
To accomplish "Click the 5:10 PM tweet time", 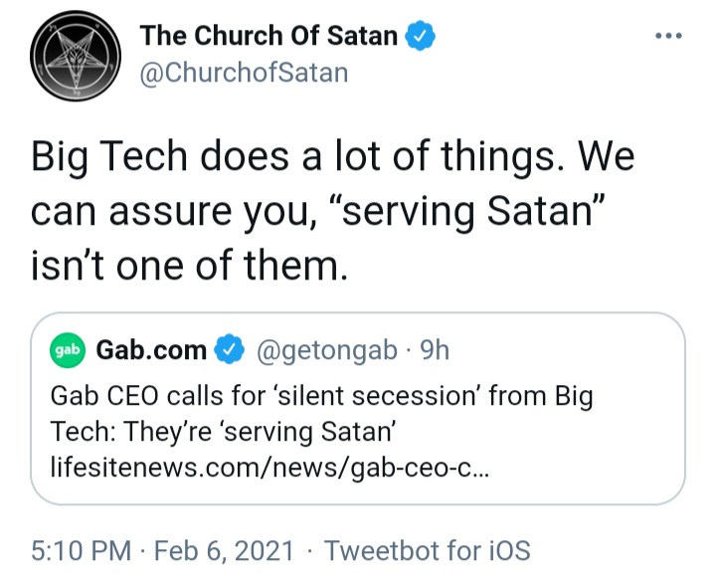I will click(81, 550).
